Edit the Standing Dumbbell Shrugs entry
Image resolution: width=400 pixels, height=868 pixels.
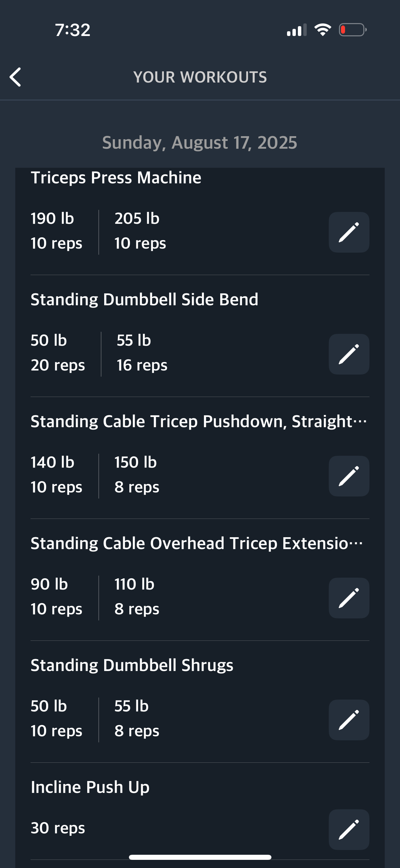tap(349, 720)
